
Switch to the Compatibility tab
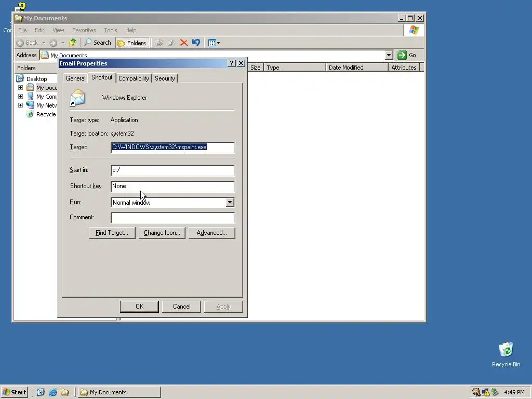coord(134,78)
